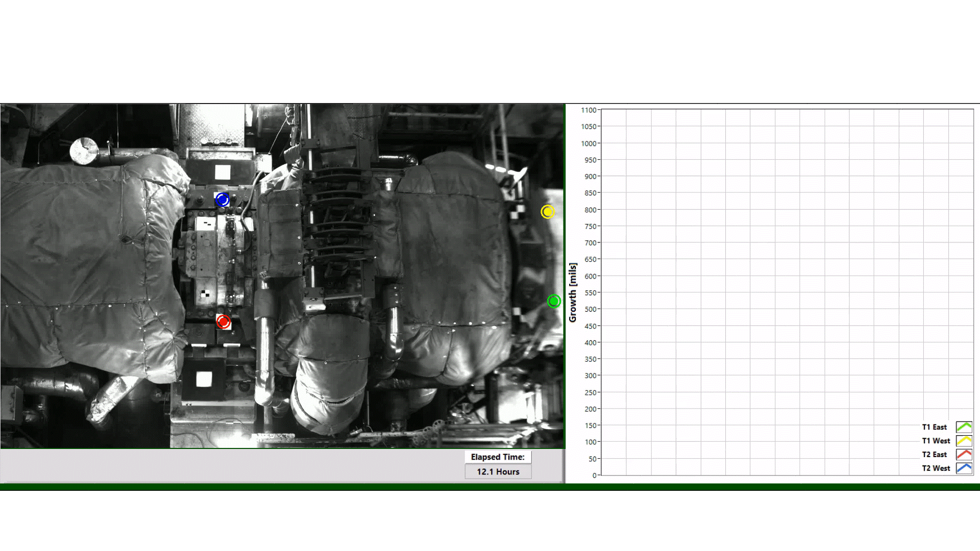Click the 250 y-axis tick label
The height and width of the screenshot is (551, 980).
591,392
